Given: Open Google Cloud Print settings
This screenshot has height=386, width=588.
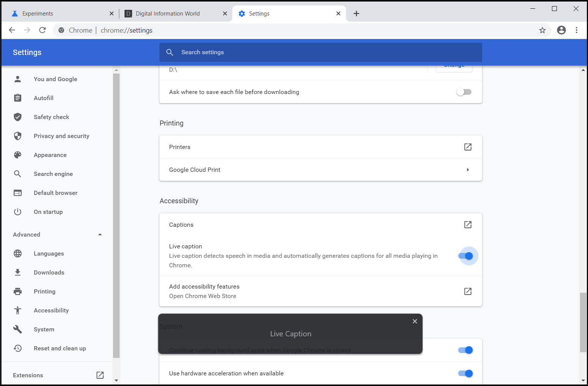Looking at the screenshot, I should (x=321, y=169).
